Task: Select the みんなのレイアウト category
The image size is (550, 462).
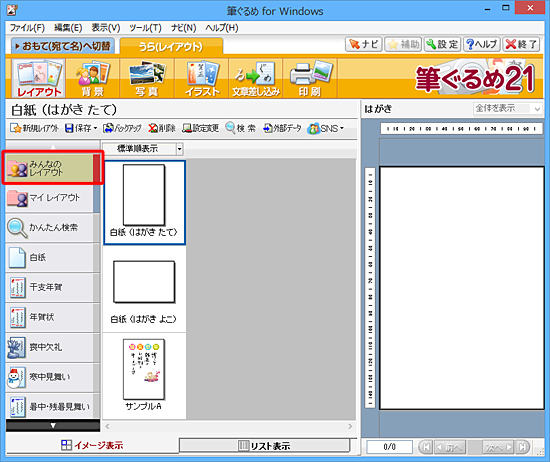Action: coord(53,168)
